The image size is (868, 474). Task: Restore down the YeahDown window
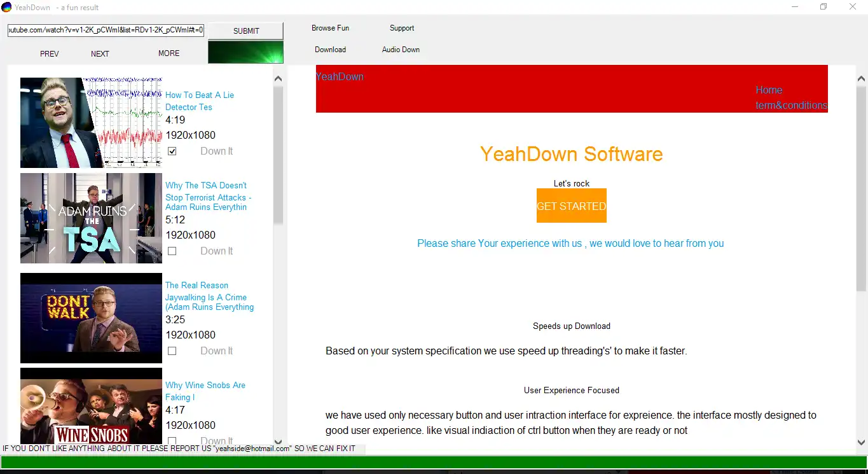point(823,7)
